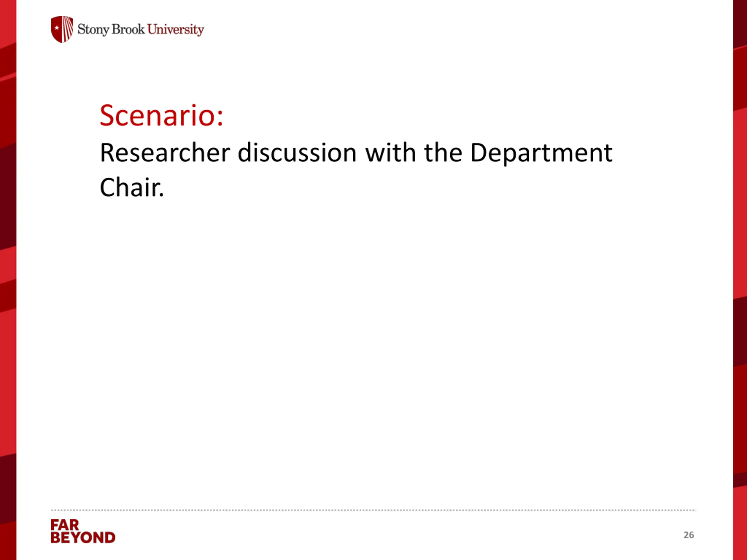Click the "FAR" text in footer logo
Viewport: 747px width, 560px height.
pos(65,525)
